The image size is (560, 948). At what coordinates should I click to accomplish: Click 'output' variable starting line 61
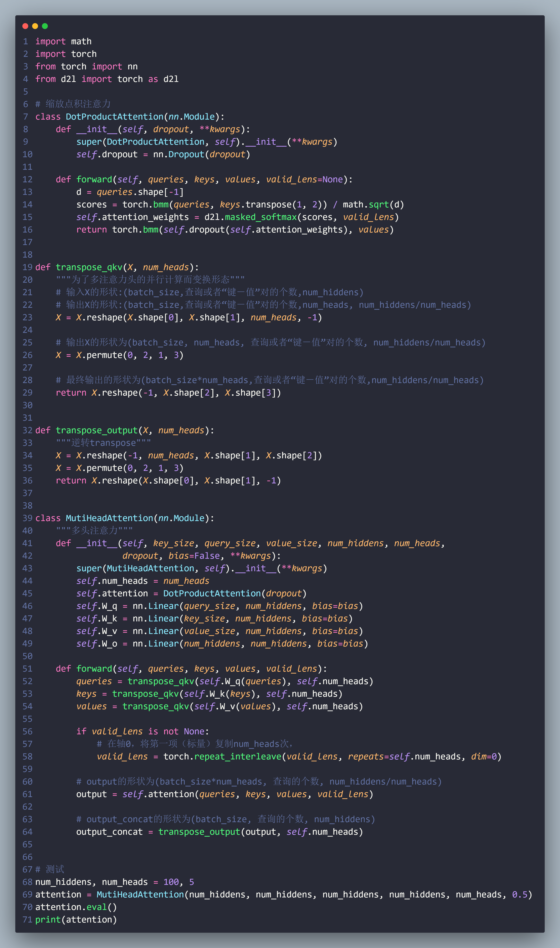pyautogui.click(x=91, y=794)
